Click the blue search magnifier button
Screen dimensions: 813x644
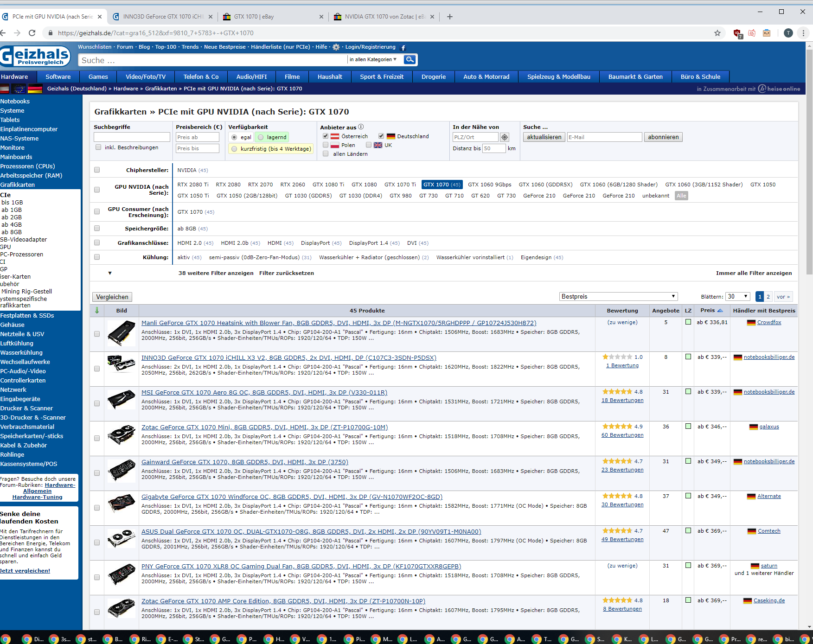[410, 59]
